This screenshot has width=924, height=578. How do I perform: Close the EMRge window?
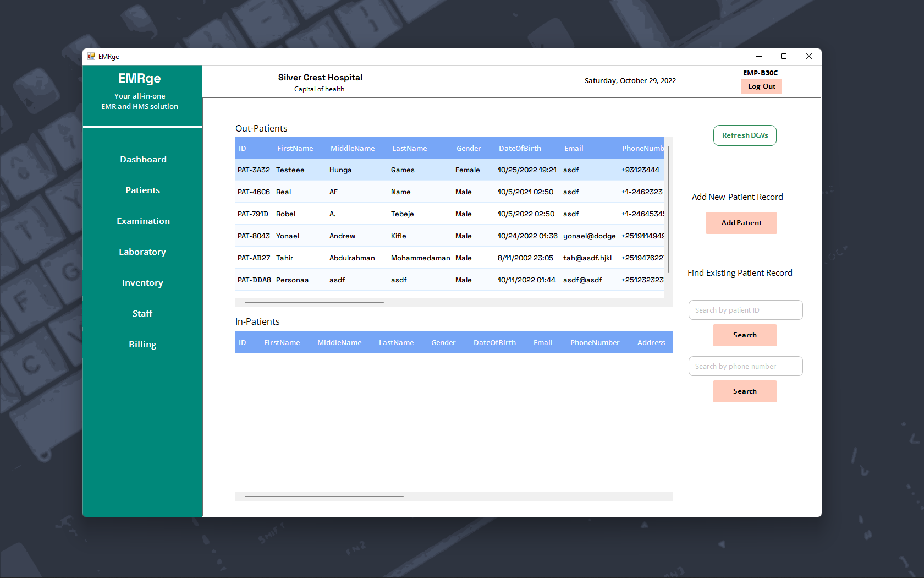pyautogui.click(x=809, y=56)
